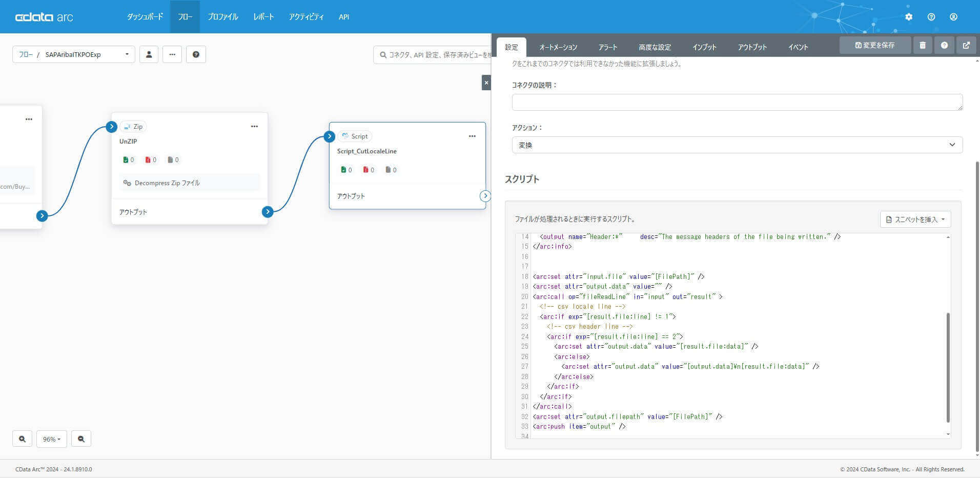Open more options on the UnZIP connector
The image size is (980, 478).
[254, 126]
